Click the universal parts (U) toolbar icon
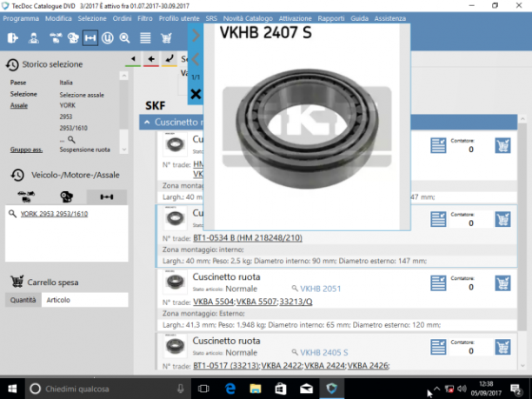 click(x=108, y=38)
